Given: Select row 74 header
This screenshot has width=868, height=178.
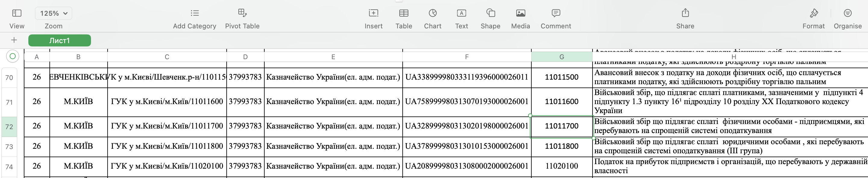Looking at the screenshot, I should (x=9, y=167).
